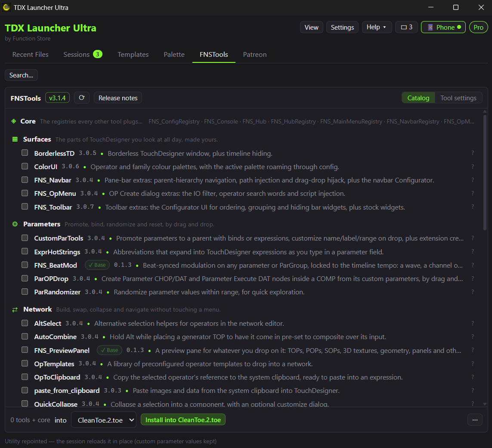
Task: Click the Surfaces section grid icon
Action: [15, 139]
